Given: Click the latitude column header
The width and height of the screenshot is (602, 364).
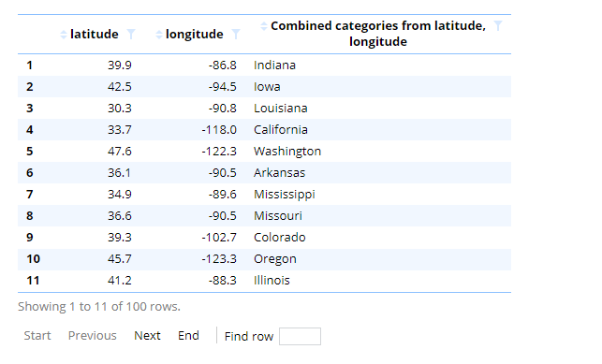Looking at the screenshot, I should (94, 35).
